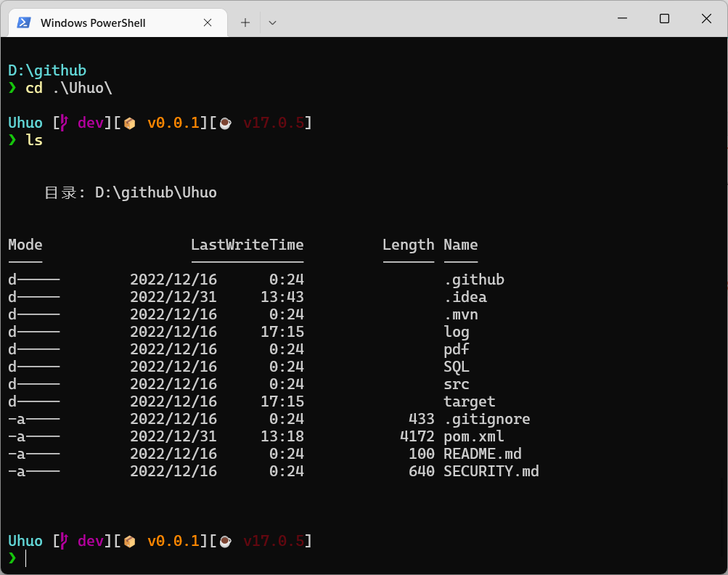Close the terminal window

pos(706,19)
